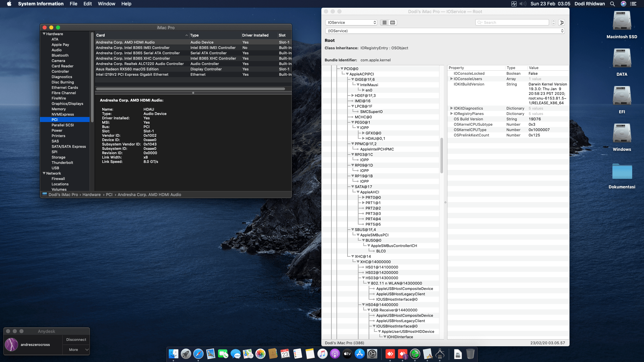644x362 pixels.
Task: Expand the IORegistryPlanes property row
Action: pos(451,114)
